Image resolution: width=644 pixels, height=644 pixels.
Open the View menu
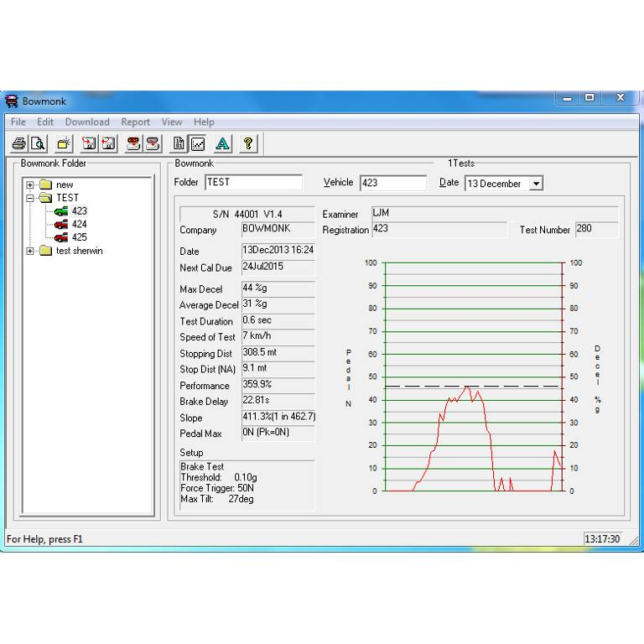click(172, 122)
